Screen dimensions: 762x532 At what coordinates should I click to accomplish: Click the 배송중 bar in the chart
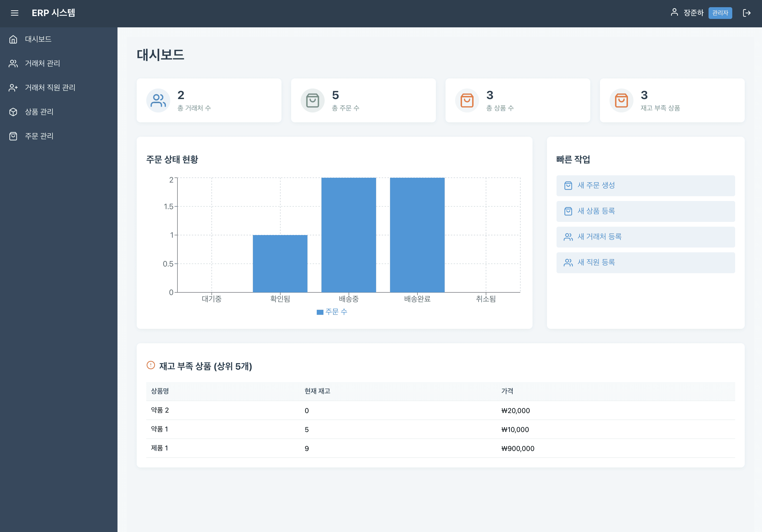[x=349, y=235]
